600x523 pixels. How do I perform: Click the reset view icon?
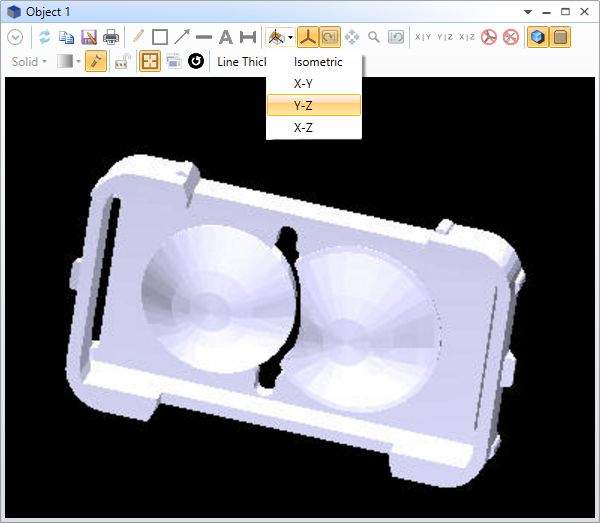pos(396,37)
